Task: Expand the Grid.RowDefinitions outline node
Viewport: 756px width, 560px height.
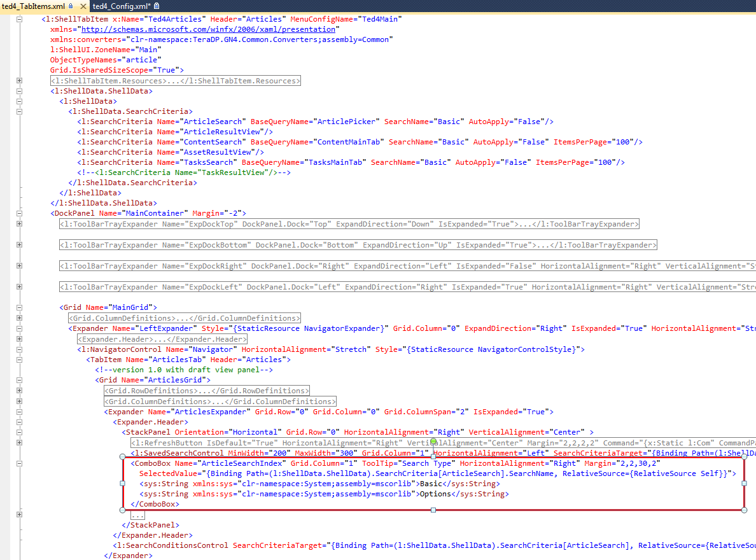Action: point(19,391)
